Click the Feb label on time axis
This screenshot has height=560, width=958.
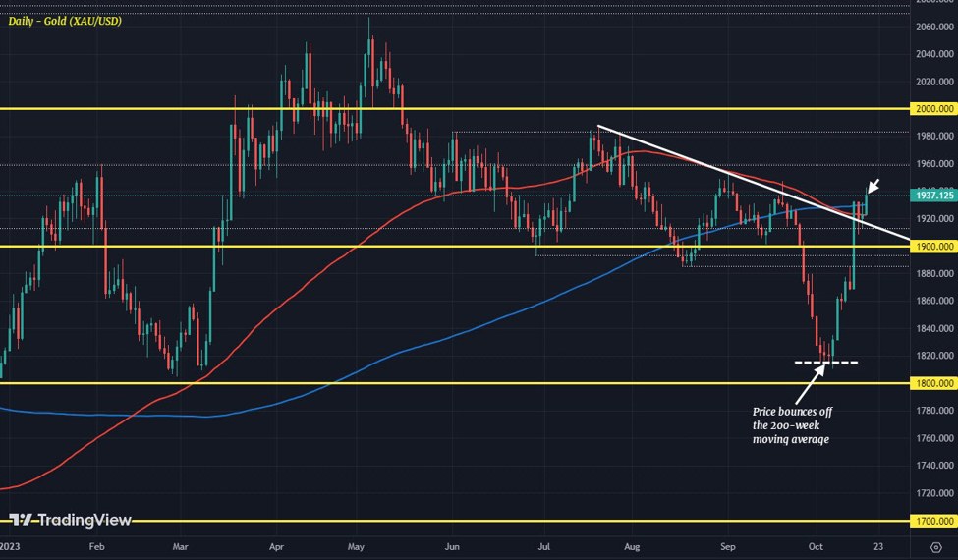coord(96,546)
